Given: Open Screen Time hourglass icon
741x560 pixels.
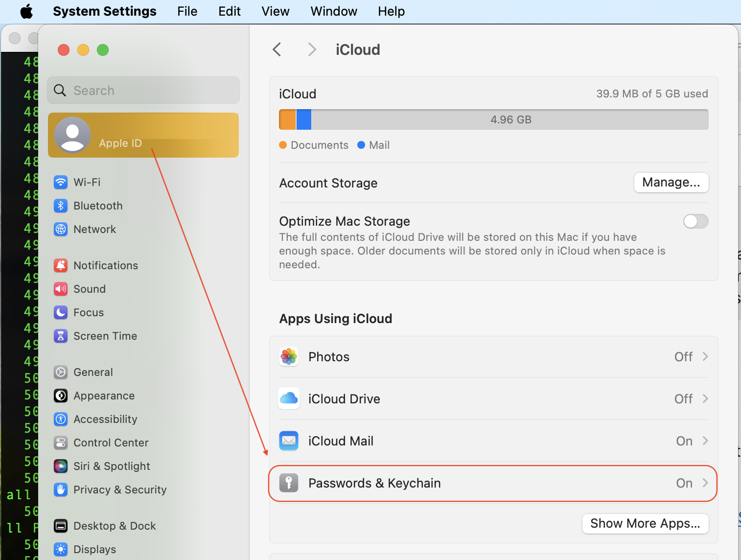Looking at the screenshot, I should click(x=61, y=336).
